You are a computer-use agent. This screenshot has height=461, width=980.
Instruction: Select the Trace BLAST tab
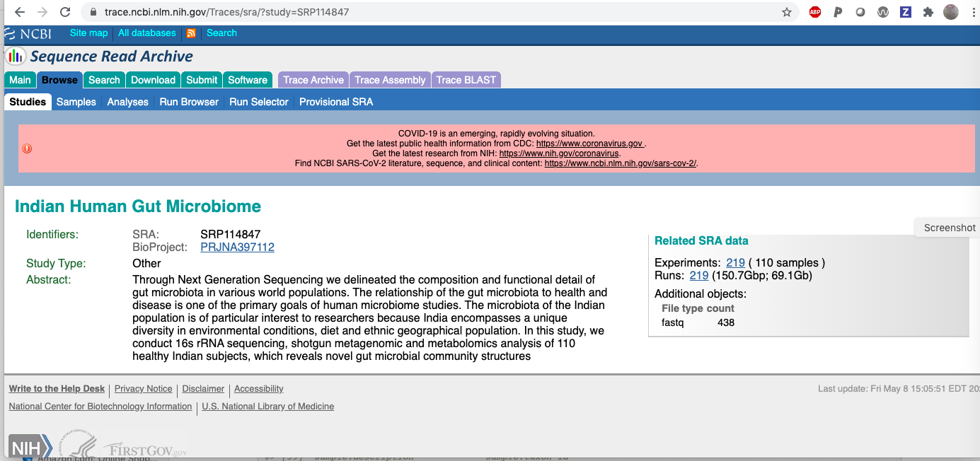466,80
